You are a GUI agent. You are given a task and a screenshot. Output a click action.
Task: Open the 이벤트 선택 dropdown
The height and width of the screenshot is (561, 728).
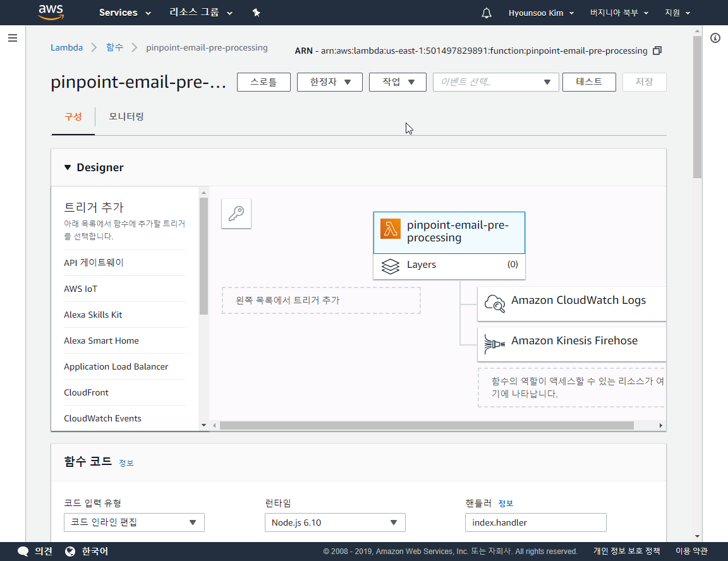tap(496, 82)
